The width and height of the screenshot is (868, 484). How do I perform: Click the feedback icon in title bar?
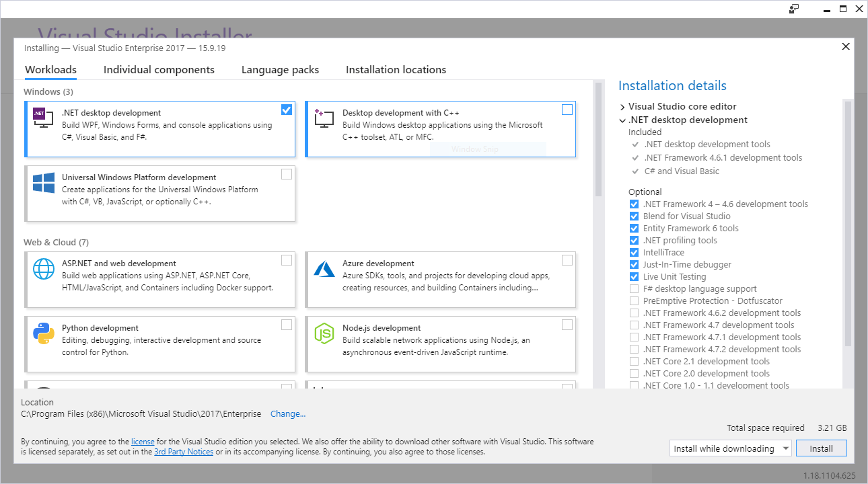click(x=794, y=9)
